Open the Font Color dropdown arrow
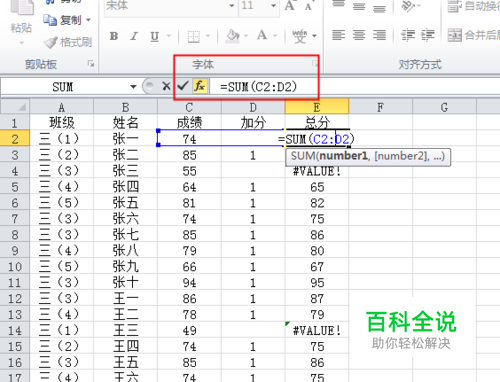The width and height of the screenshot is (500, 382). (276, 35)
